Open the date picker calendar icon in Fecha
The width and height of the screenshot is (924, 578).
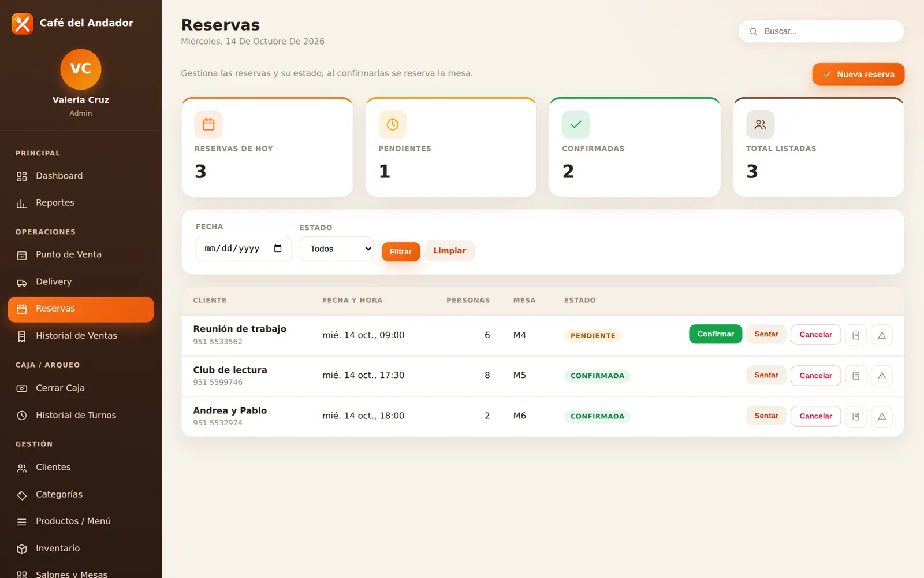[x=278, y=249]
